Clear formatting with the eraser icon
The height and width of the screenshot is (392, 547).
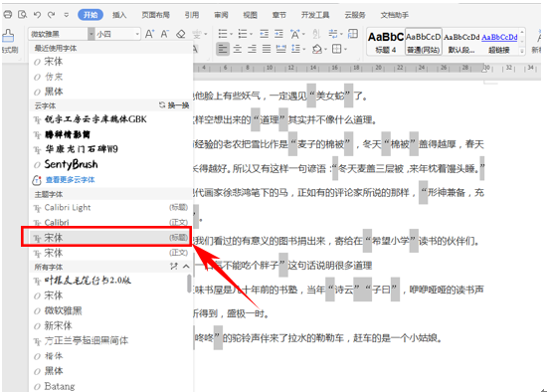point(181,34)
